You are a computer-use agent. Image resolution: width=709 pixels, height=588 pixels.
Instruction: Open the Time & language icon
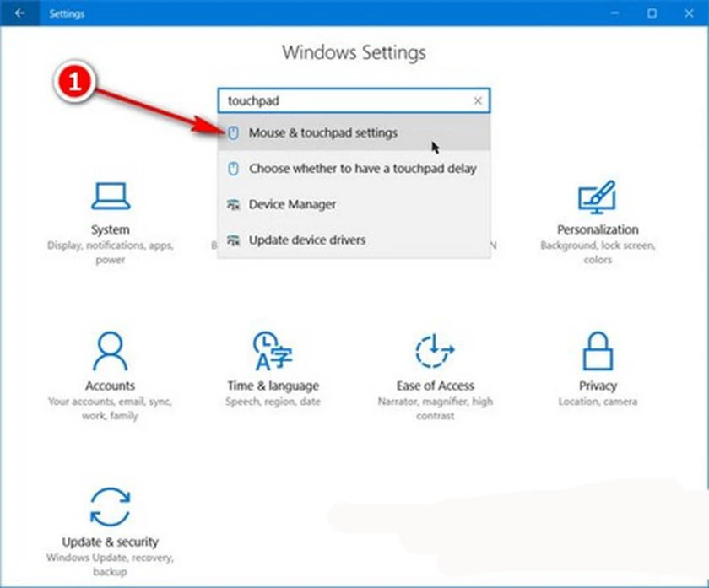[273, 351]
